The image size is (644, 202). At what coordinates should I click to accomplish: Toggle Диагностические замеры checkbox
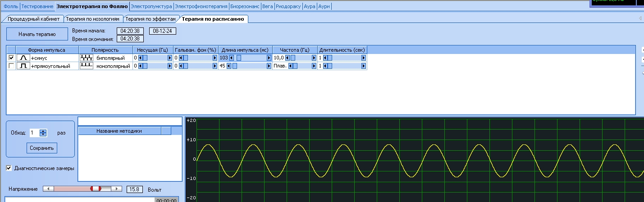click(9, 168)
